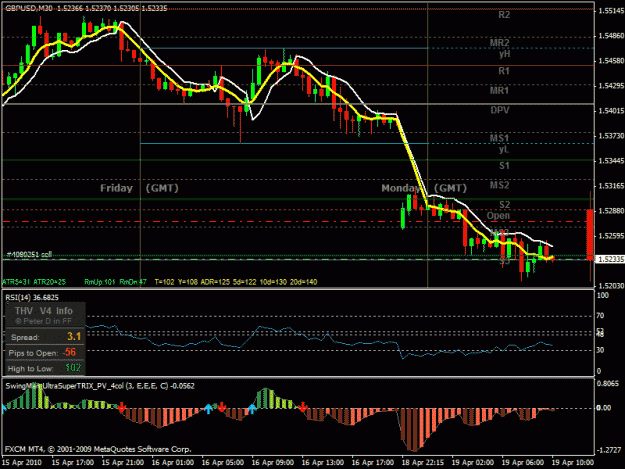Click the blue up arrow near 16 Apr 05:00
625x469 pixels.
(208, 408)
